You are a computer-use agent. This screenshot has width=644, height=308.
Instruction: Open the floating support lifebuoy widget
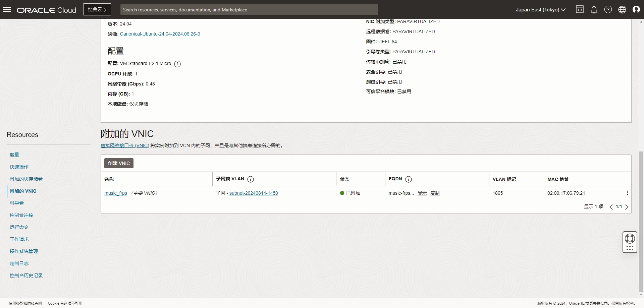[x=630, y=239]
